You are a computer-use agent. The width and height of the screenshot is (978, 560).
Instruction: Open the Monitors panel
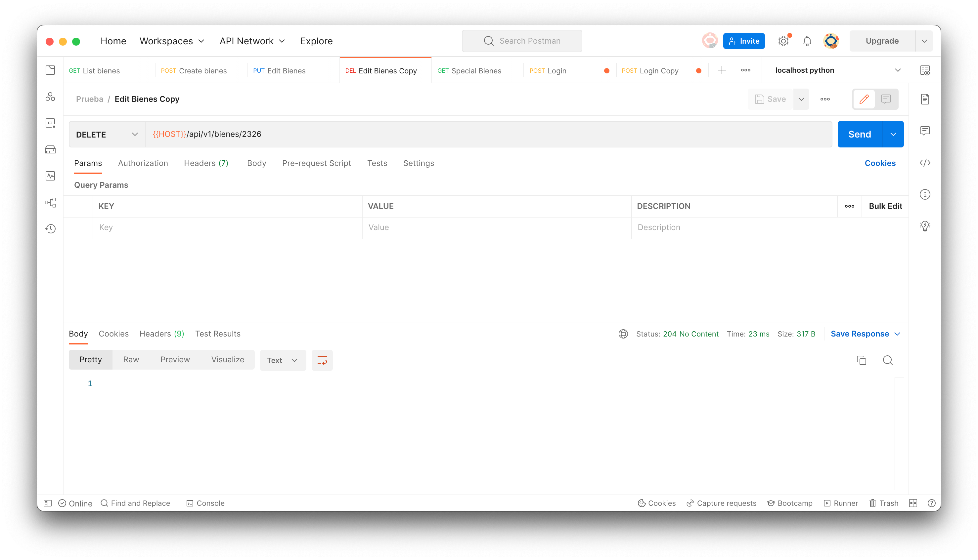pyautogui.click(x=50, y=176)
